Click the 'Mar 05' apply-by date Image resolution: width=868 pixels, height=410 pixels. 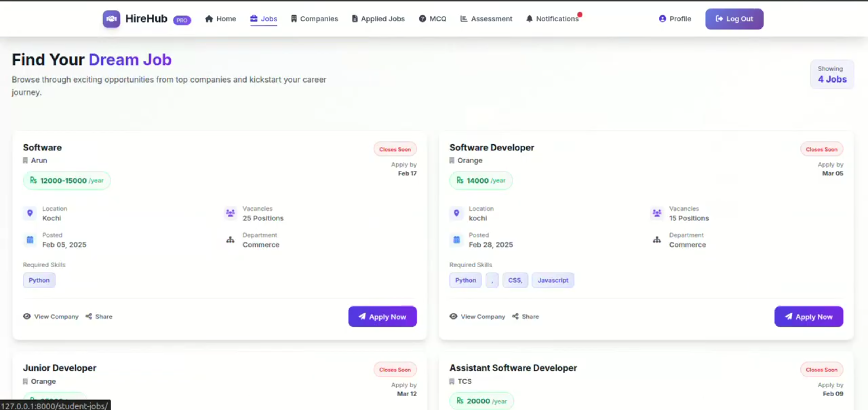click(x=833, y=173)
